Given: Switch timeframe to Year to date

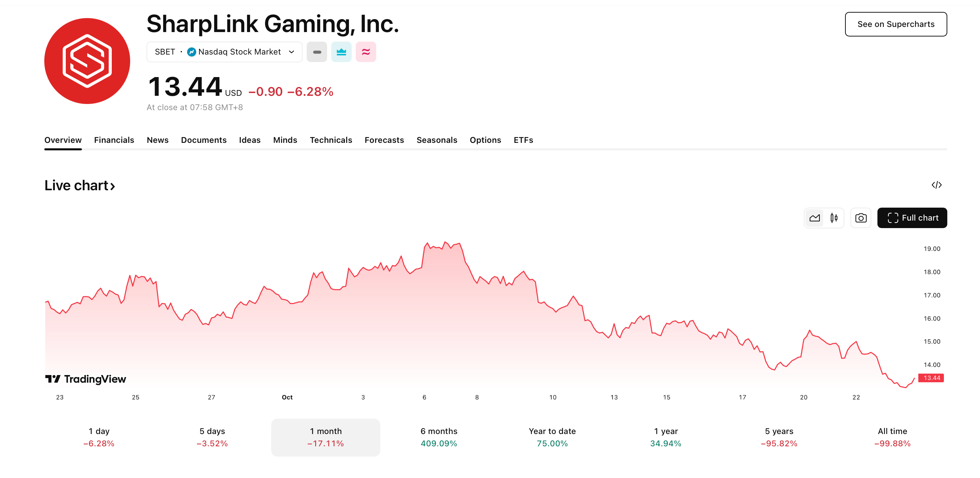Looking at the screenshot, I should coord(552,437).
